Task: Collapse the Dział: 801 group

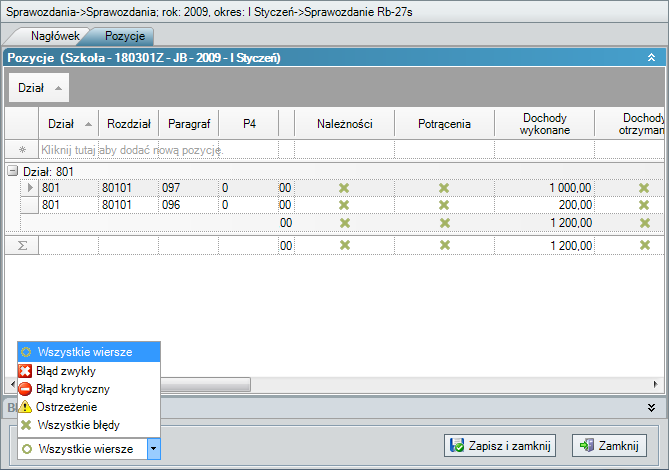Action: pos(13,171)
